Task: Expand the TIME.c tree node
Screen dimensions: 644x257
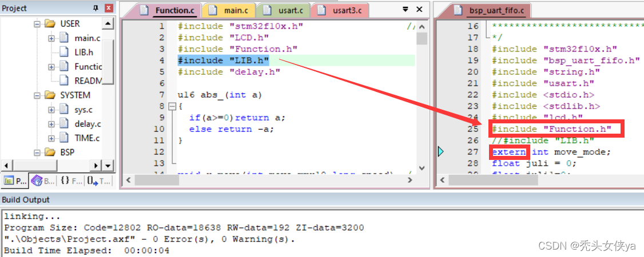Action: pyautogui.click(x=51, y=138)
